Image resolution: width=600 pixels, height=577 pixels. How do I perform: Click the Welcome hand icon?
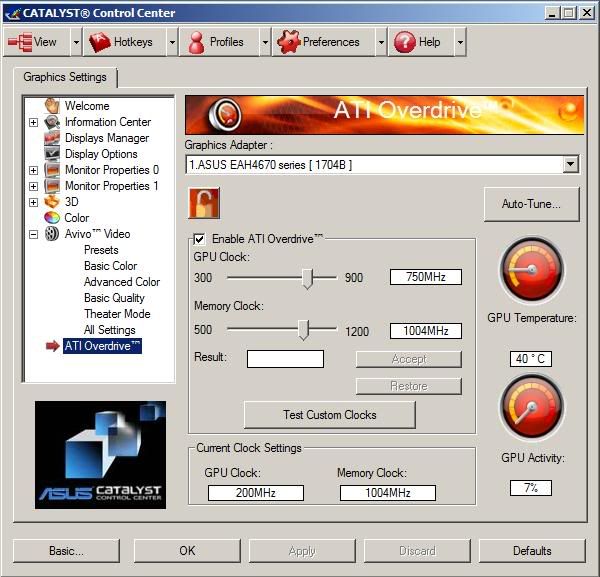click(x=52, y=106)
